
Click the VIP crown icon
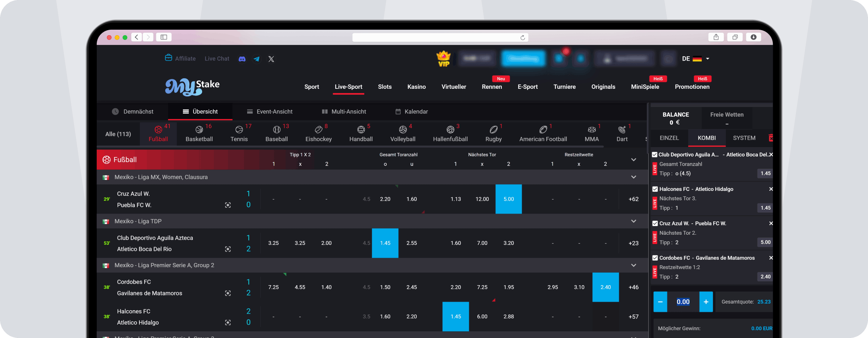point(443,59)
